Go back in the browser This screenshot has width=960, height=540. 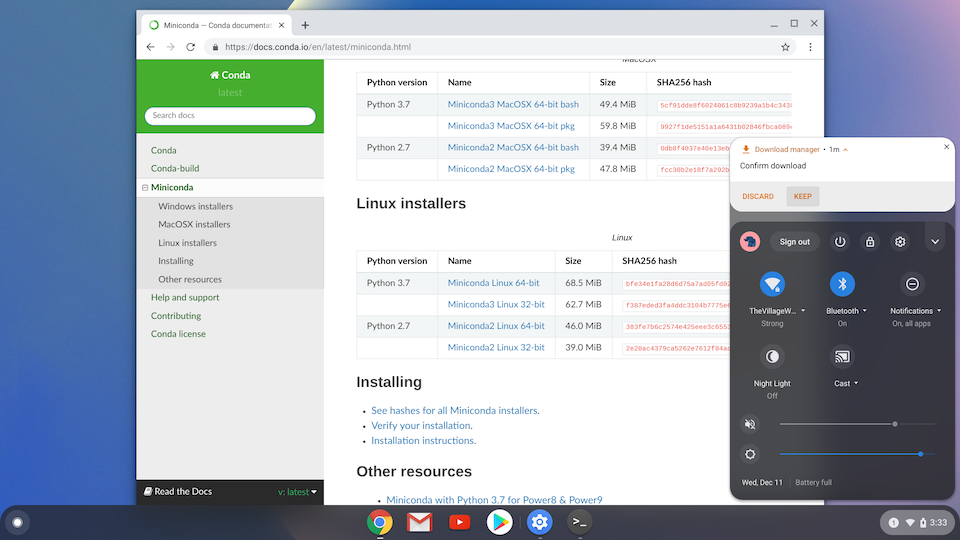[x=151, y=47]
